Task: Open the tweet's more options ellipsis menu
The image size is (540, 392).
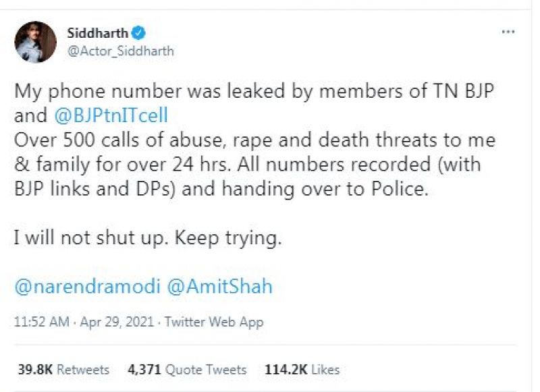Action: pos(508,32)
